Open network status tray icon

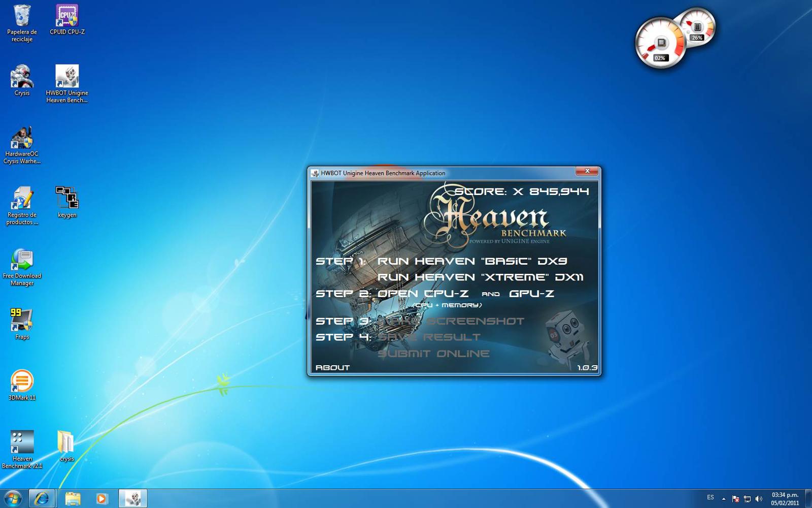pyautogui.click(x=747, y=499)
